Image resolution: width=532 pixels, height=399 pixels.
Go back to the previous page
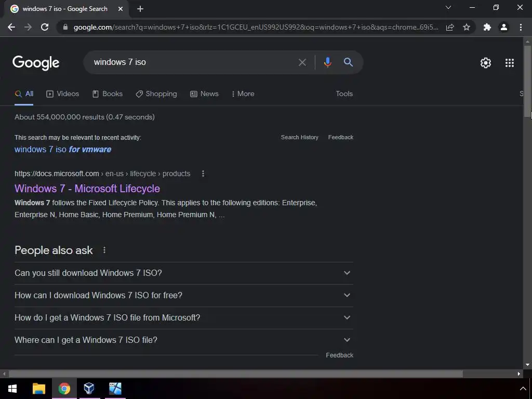11,27
